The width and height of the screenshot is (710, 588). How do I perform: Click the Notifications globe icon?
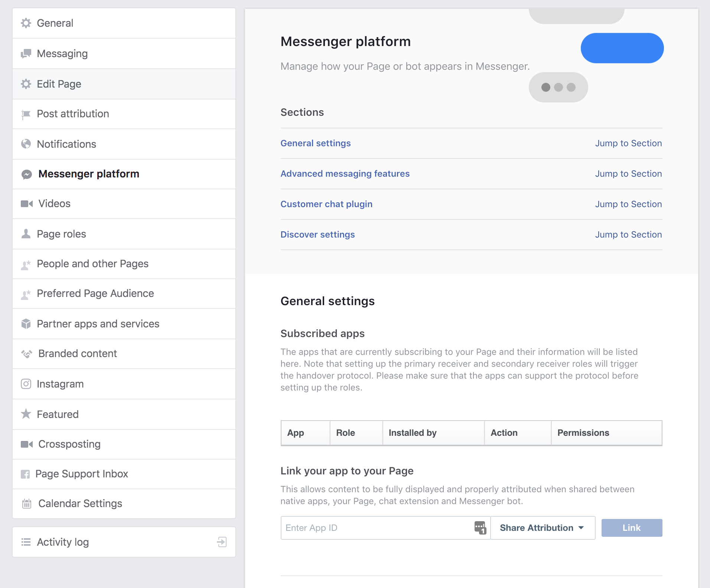tap(26, 144)
